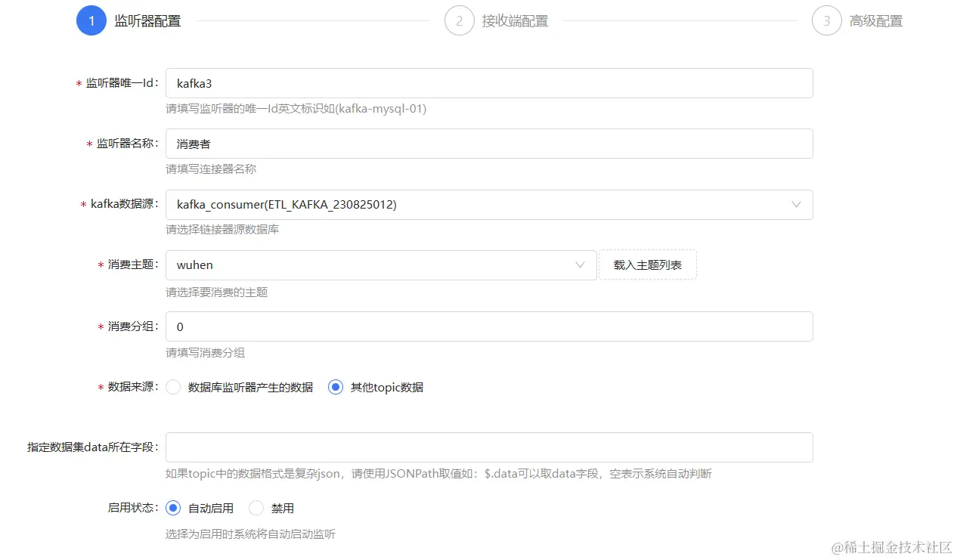
Task: Focus the 指定数据集data所在字段 input
Action: [x=489, y=447]
